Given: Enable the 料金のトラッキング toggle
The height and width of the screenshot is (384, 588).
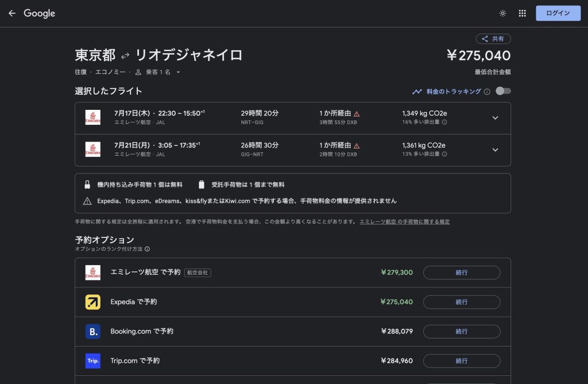Looking at the screenshot, I should click(x=503, y=91).
